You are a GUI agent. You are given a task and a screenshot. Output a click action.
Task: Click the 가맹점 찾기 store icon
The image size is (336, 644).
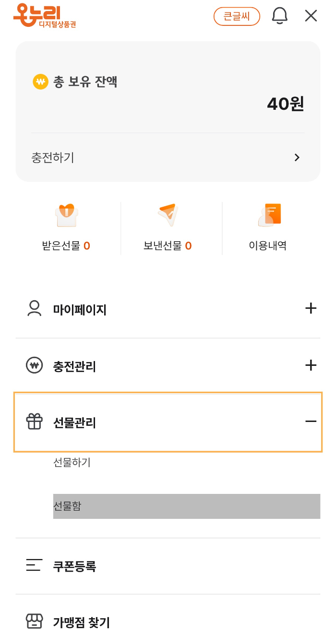click(34, 621)
